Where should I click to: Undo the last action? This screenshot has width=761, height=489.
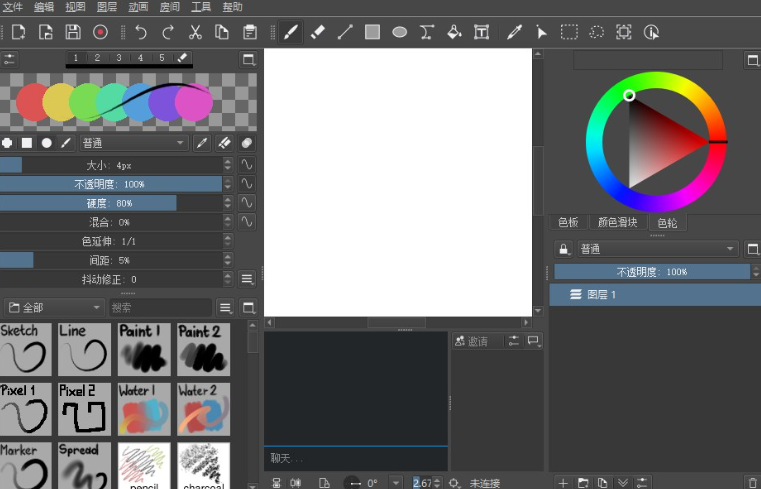(x=141, y=33)
